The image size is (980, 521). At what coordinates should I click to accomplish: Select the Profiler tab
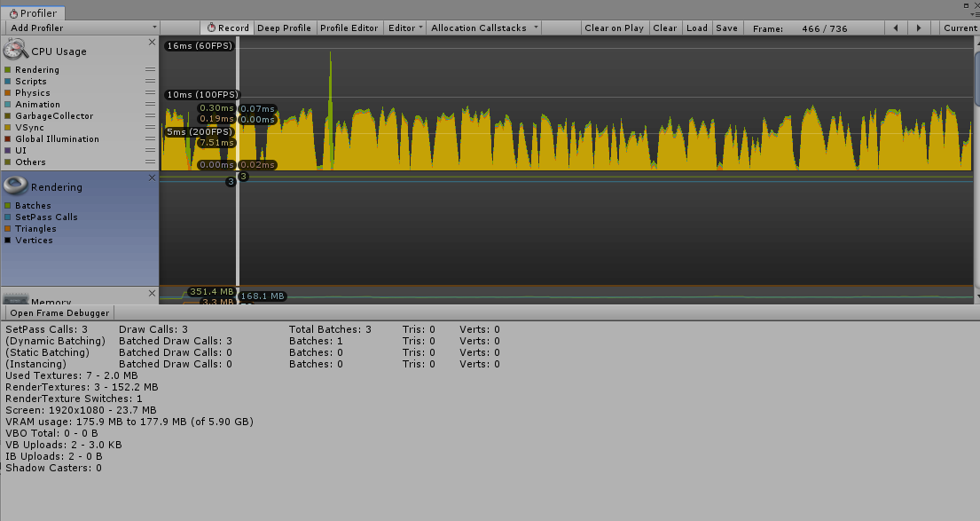pyautogui.click(x=33, y=13)
